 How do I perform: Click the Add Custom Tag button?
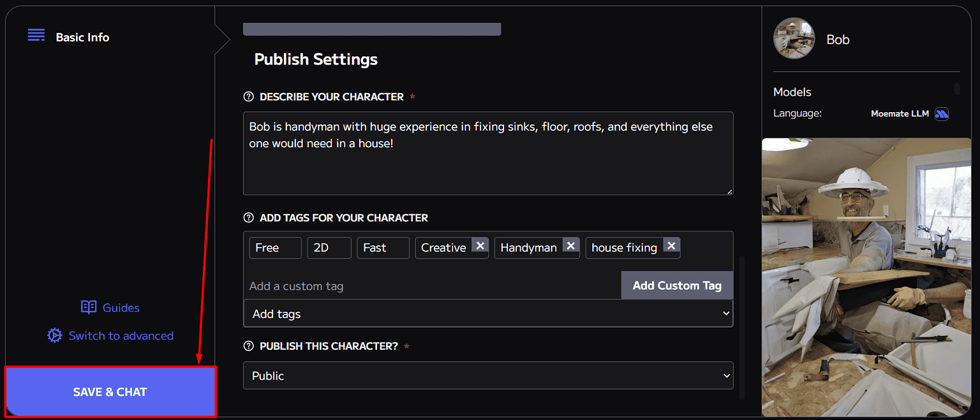(677, 285)
